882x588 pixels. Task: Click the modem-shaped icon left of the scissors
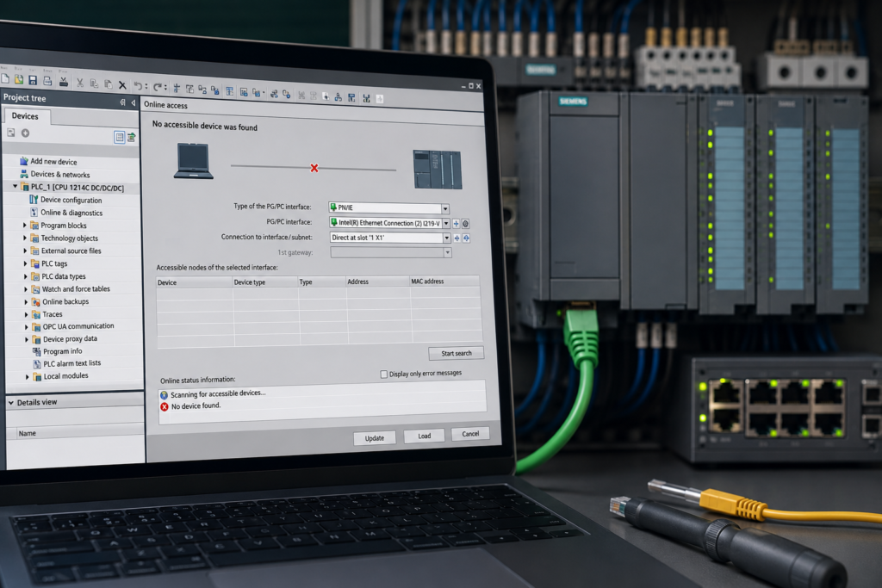point(64,83)
